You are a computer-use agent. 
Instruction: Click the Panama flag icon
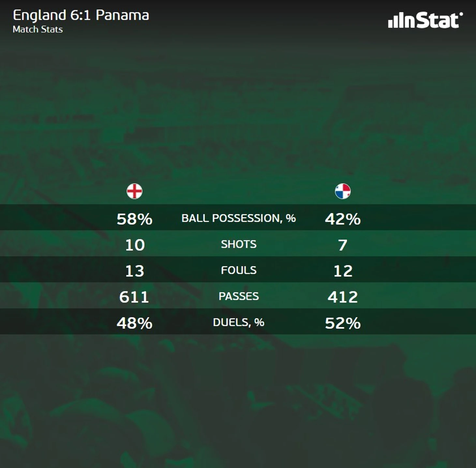pos(343,191)
